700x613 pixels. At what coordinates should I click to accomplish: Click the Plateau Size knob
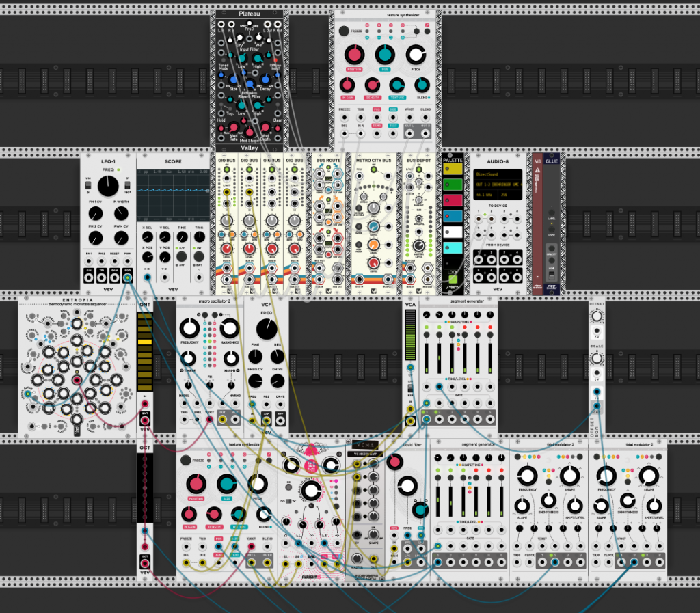click(234, 81)
